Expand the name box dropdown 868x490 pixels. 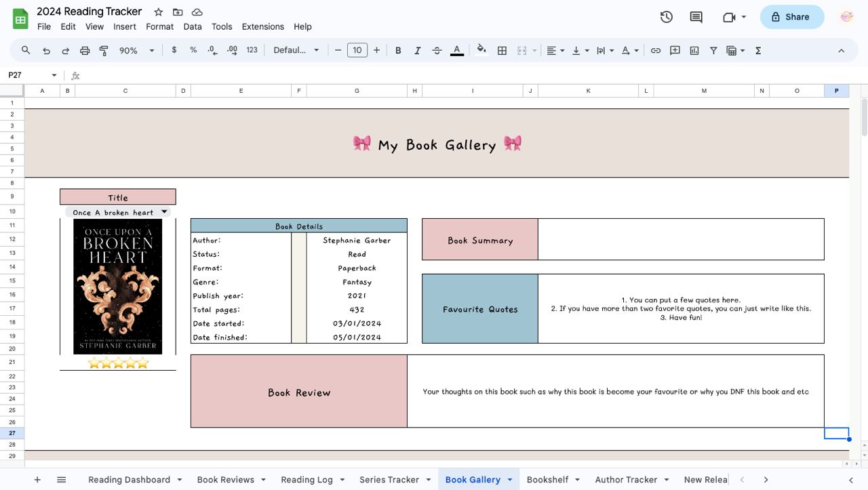point(54,75)
